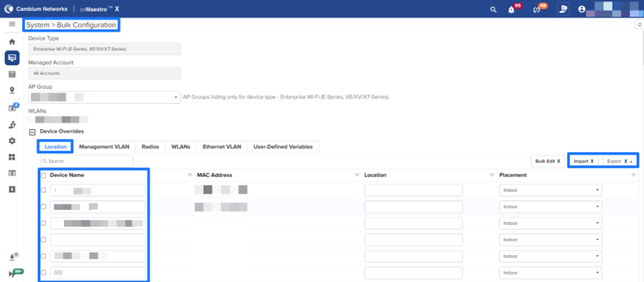Click the Bulk Edit button
The image size is (644, 282).
coord(547,161)
